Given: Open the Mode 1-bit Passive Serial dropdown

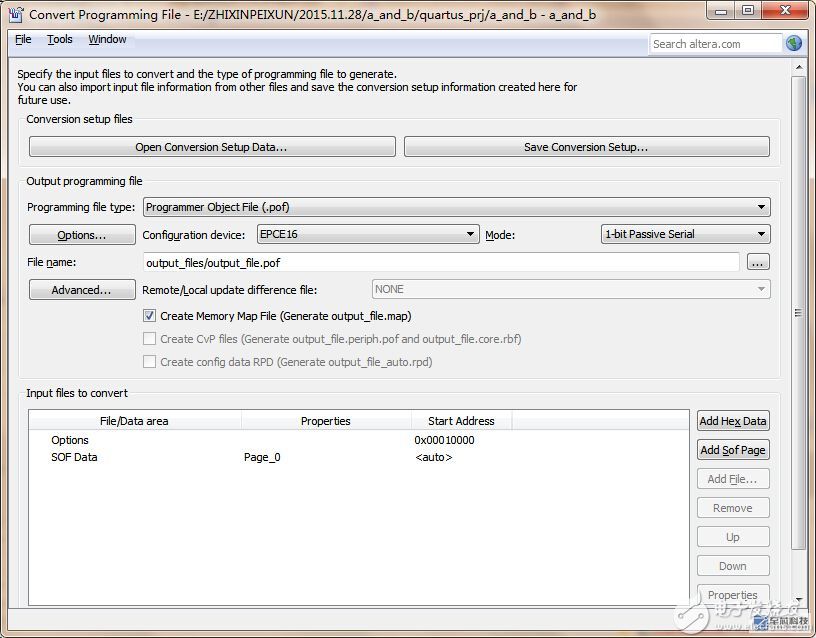Looking at the screenshot, I should point(685,234).
